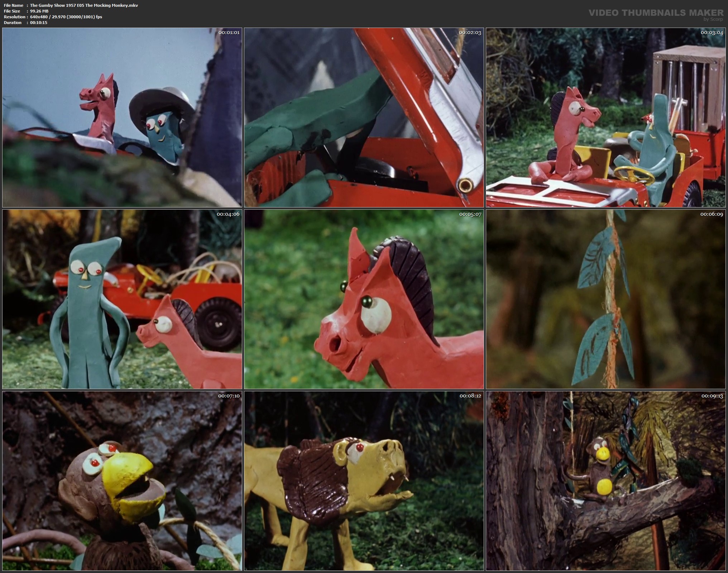728x573 pixels.
Task: Click the monkey on branch thumbnail at 00:09:13
Action: click(x=606, y=481)
